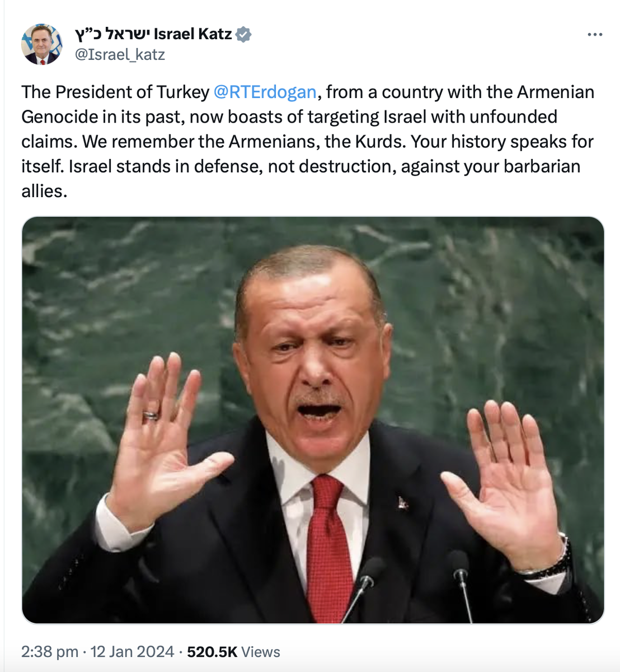Open the attached photo in the tweet
The image size is (620, 672).
tap(313, 420)
